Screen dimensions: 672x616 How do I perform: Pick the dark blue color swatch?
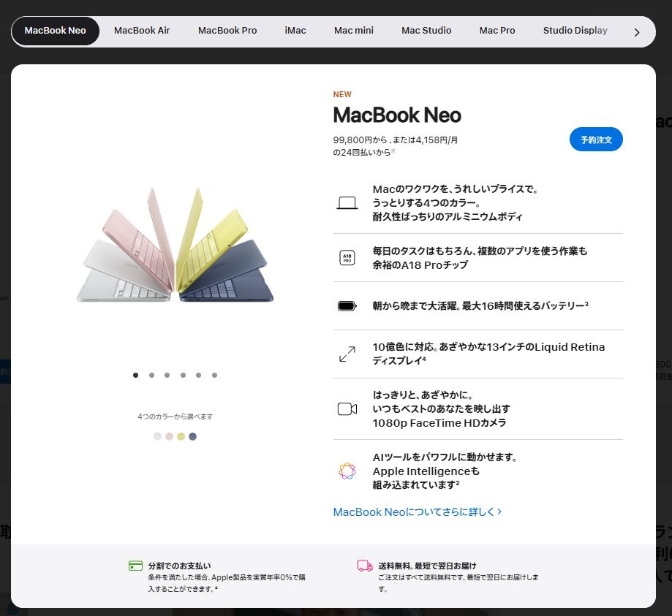pos(192,437)
